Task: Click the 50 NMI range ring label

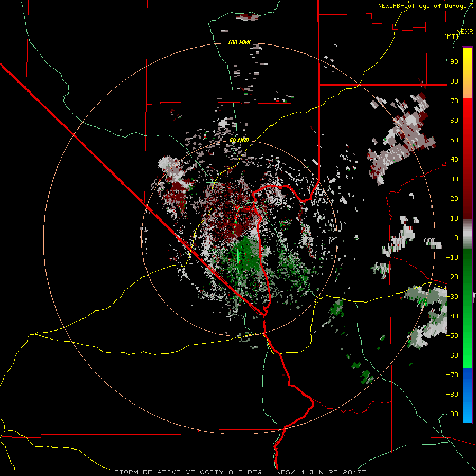Action: coord(239,140)
